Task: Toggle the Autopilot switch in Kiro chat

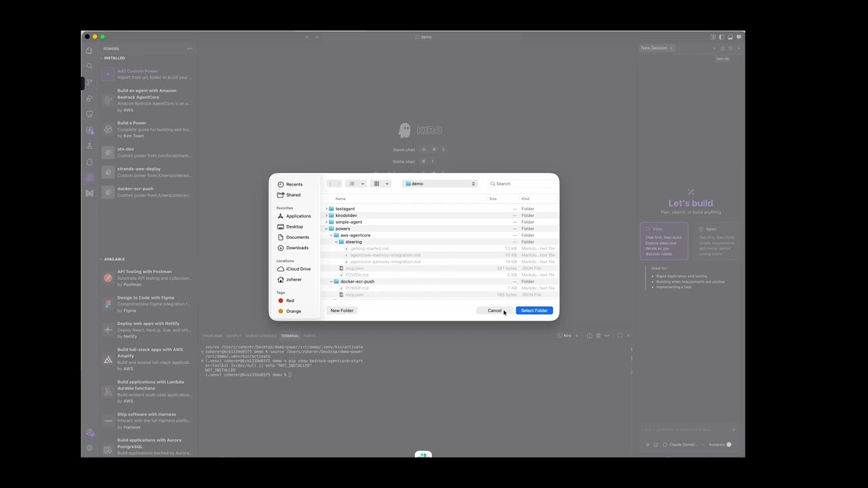Action: point(729,445)
